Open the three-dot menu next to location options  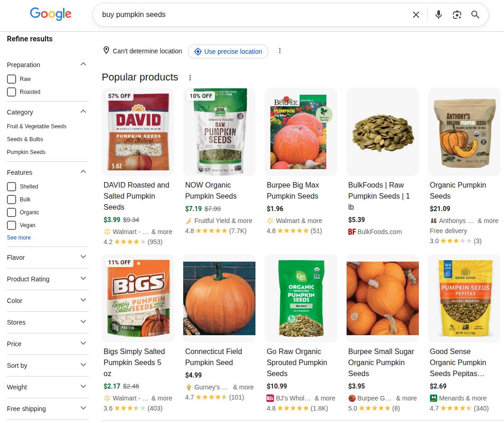pos(280,51)
